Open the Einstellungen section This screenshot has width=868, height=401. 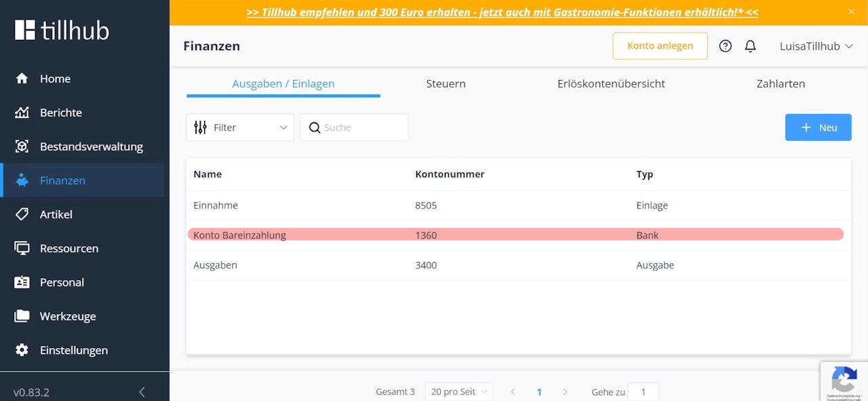(x=73, y=350)
